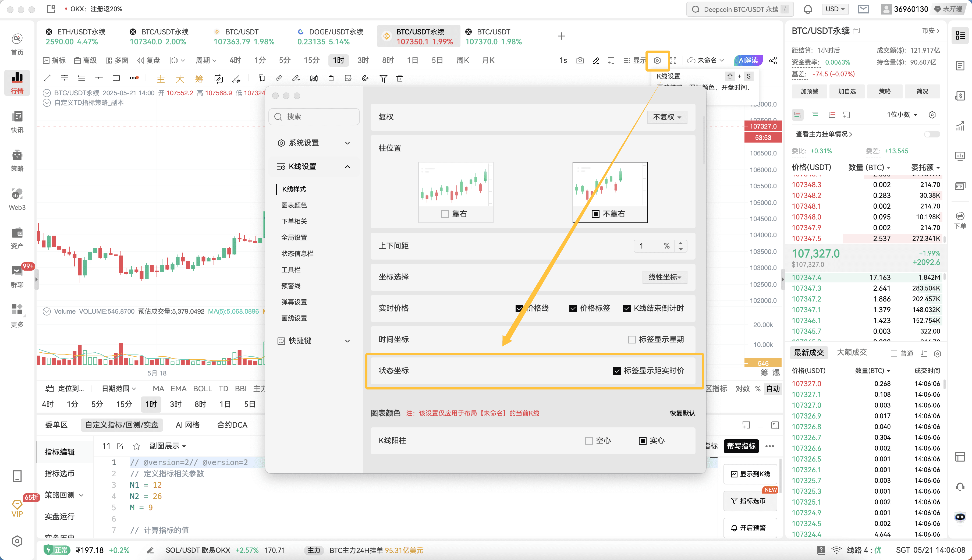Open the 副图展示 dropdown
This screenshot has width=972, height=560.
(x=167, y=446)
